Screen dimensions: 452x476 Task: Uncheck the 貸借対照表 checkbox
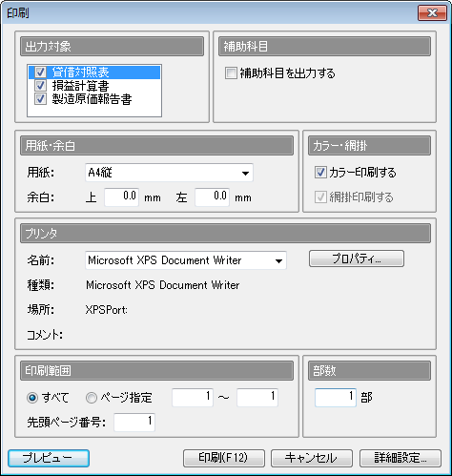click(40, 72)
